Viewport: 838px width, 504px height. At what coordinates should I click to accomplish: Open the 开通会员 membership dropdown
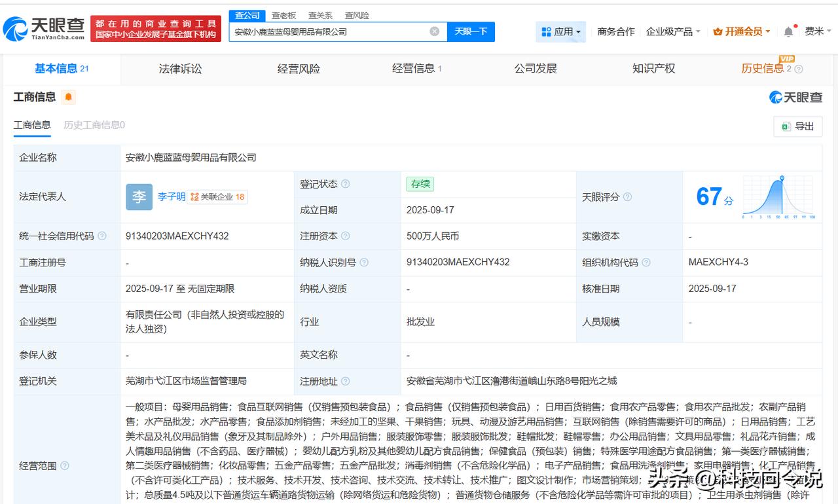tap(741, 31)
